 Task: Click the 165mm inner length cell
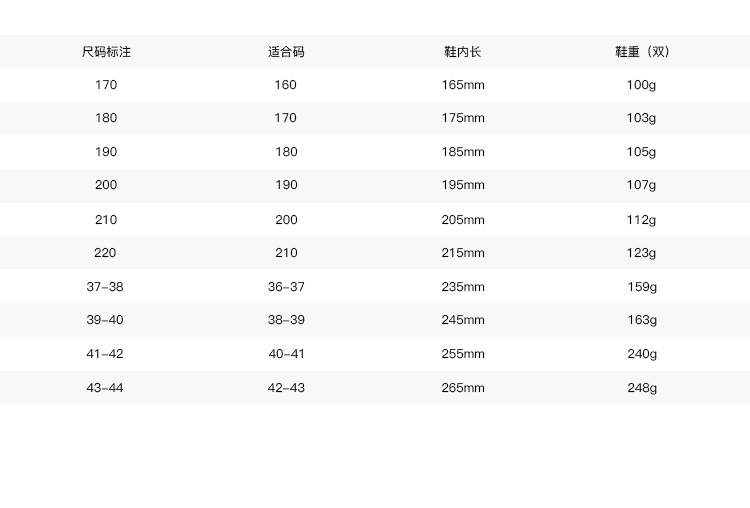[x=463, y=85]
